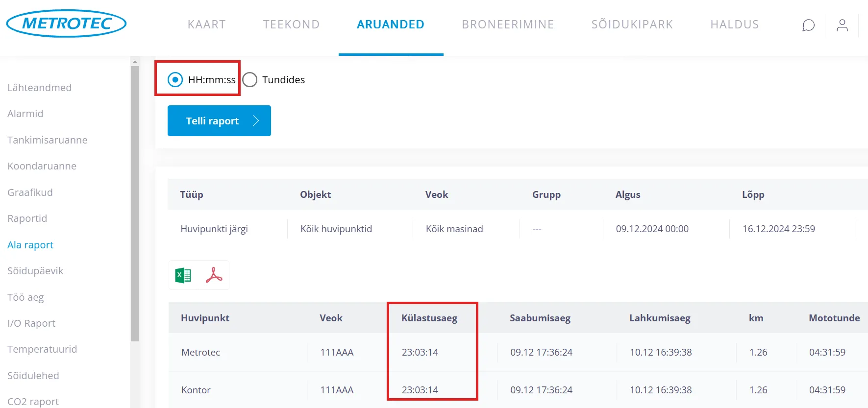Click the Metrotec logo
This screenshot has width=868, height=408.
(x=67, y=24)
